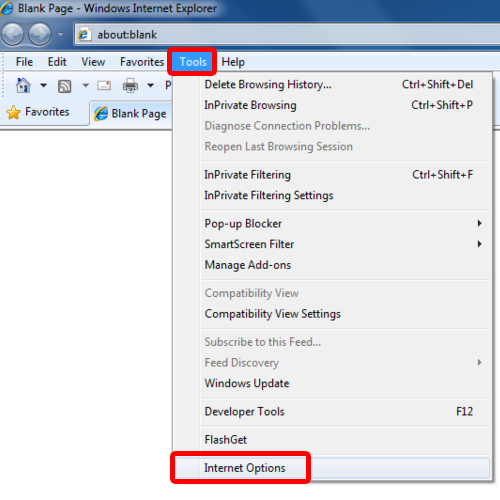This screenshot has width=500, height=500.
Task: Open the File menu
Action: pyautogui.click(x=24, y=62)
